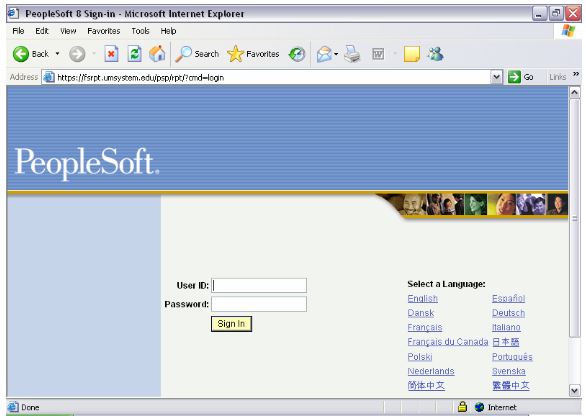Select Italiano language link
586x416 pixels.
506,327
